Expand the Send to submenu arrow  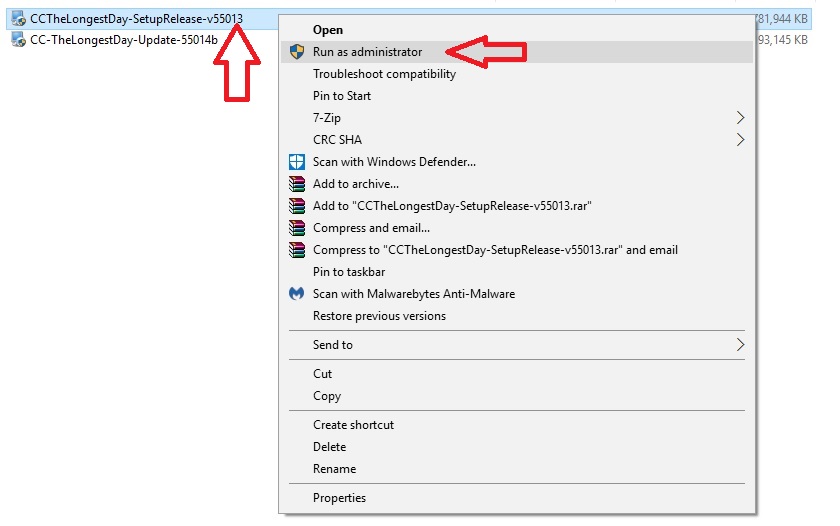click(x=740, y=345)
